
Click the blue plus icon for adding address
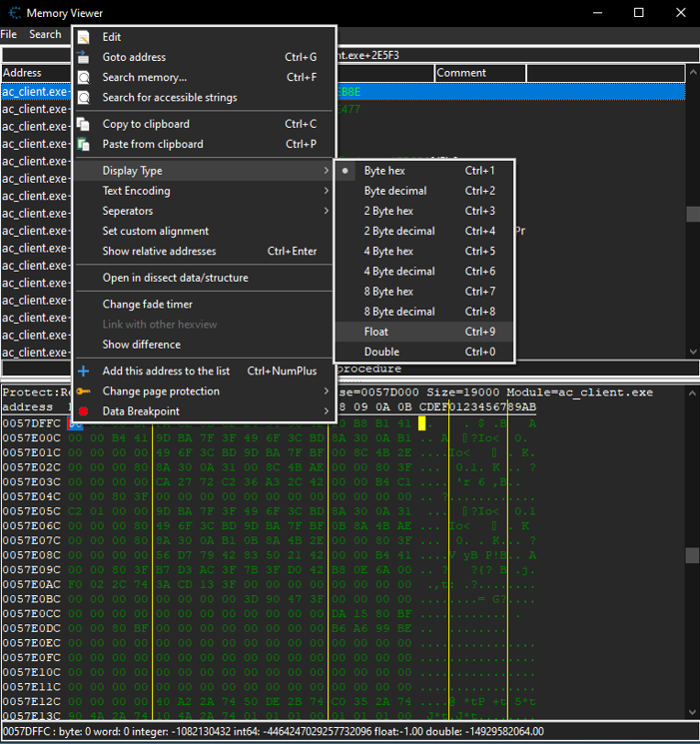tap(84, 371)
